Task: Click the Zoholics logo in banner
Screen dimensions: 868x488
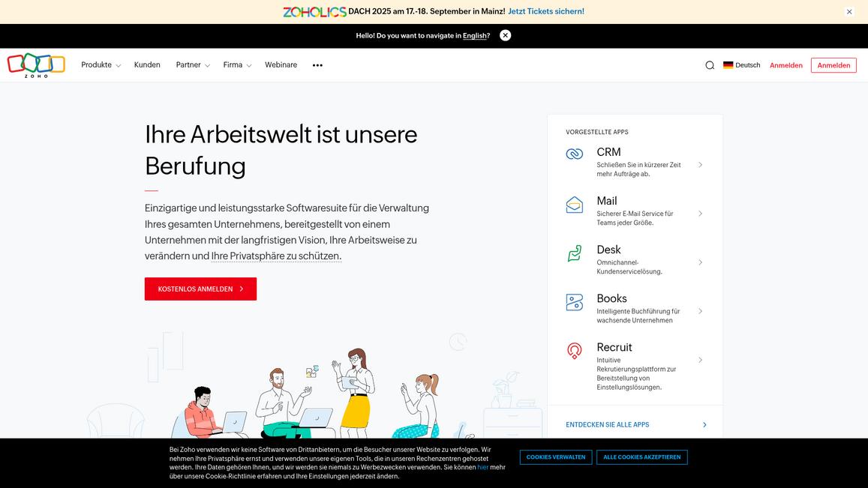Action: 314,12
